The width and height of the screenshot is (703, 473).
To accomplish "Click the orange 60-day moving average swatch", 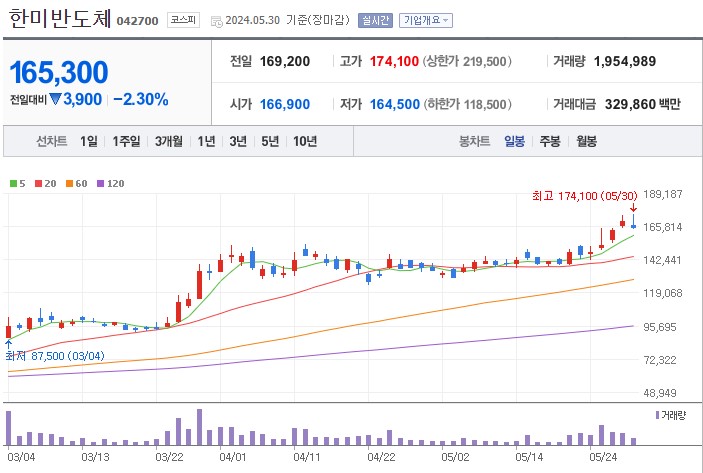I will click(x=69, y=183).
